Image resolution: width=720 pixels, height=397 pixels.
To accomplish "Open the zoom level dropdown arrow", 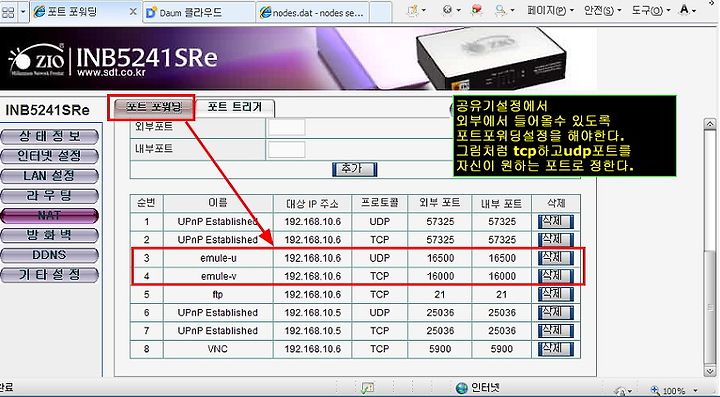I will (x=696, y=391).
